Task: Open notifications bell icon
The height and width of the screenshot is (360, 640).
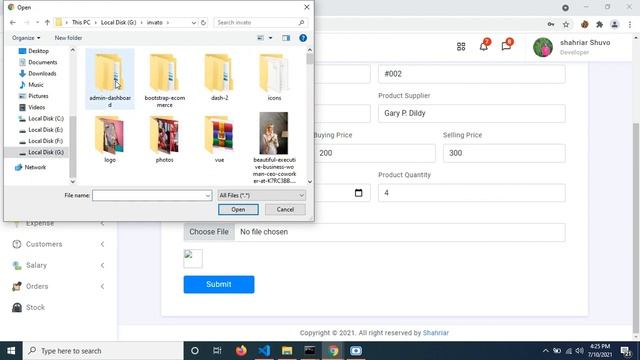Action: tap(484, 46)
